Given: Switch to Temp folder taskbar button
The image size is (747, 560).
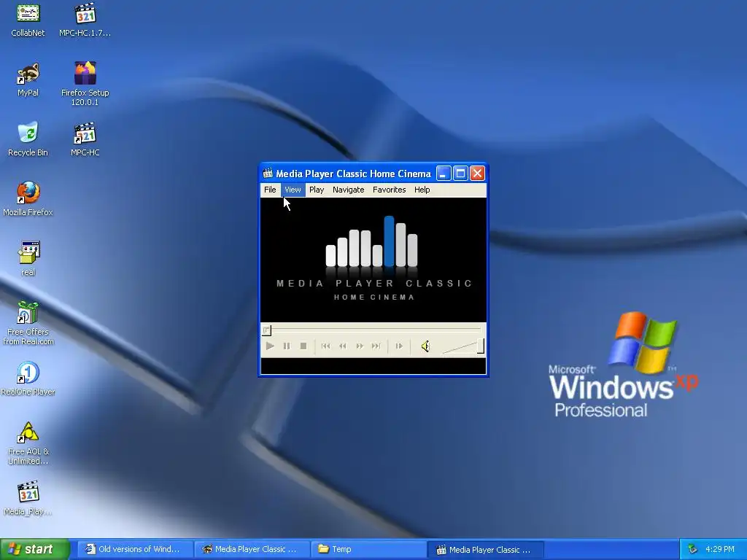Looking at the screenshot, I should click(x=368, y=549).
